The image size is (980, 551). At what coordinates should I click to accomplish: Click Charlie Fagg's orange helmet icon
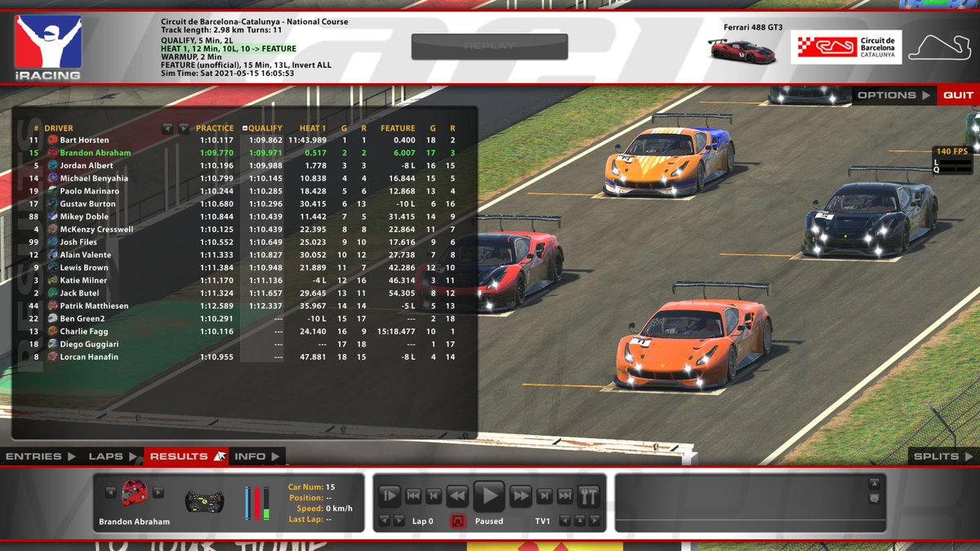pos(53,331)
